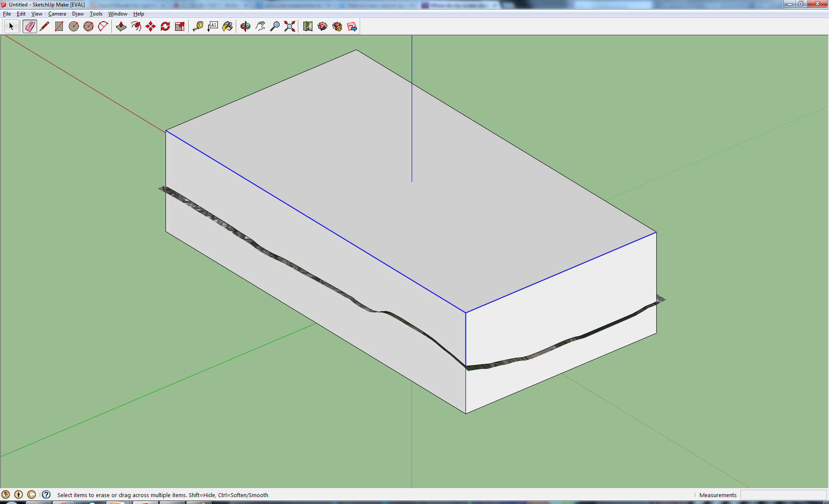The height and width of the screenshot is (504, 829).
Task: Select the Circle drawing tool
Action: click(x=74, y=27)
